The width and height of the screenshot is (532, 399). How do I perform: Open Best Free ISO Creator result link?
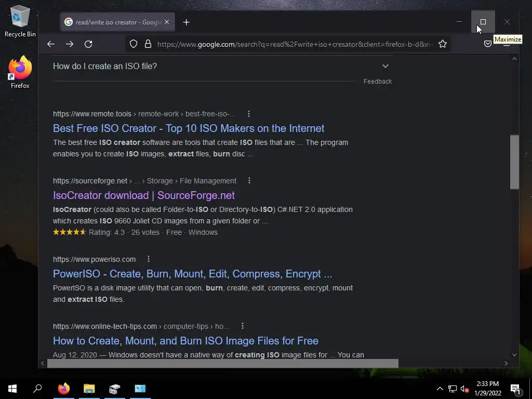pos(189,128)
